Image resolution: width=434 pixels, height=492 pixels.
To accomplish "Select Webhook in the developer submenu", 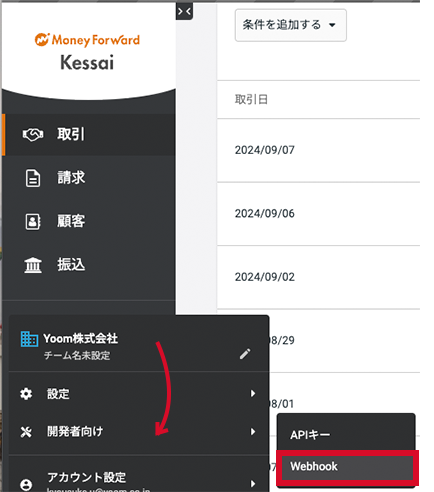I will coord(347,467).
